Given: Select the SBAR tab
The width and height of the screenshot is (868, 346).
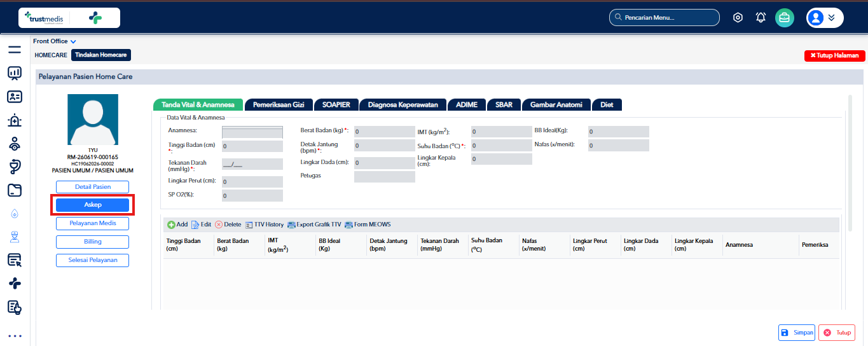Looking at the screenshot, I should coord(504,105).
